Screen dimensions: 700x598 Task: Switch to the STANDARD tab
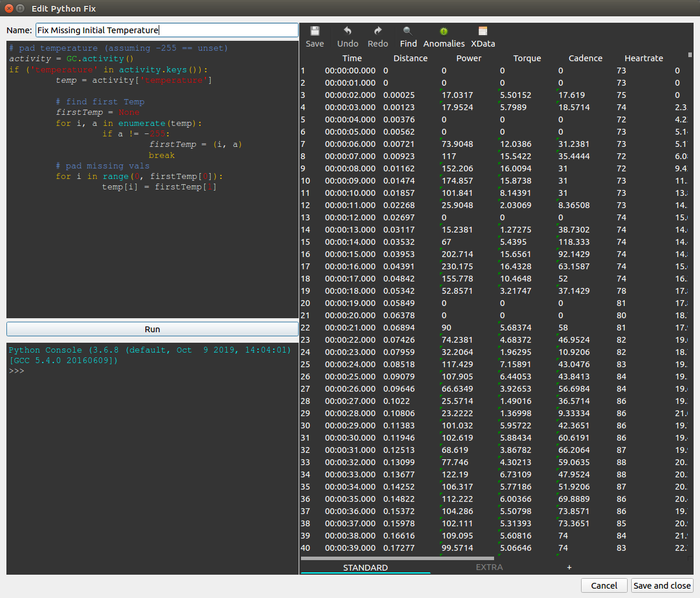[x=365, y=567]
